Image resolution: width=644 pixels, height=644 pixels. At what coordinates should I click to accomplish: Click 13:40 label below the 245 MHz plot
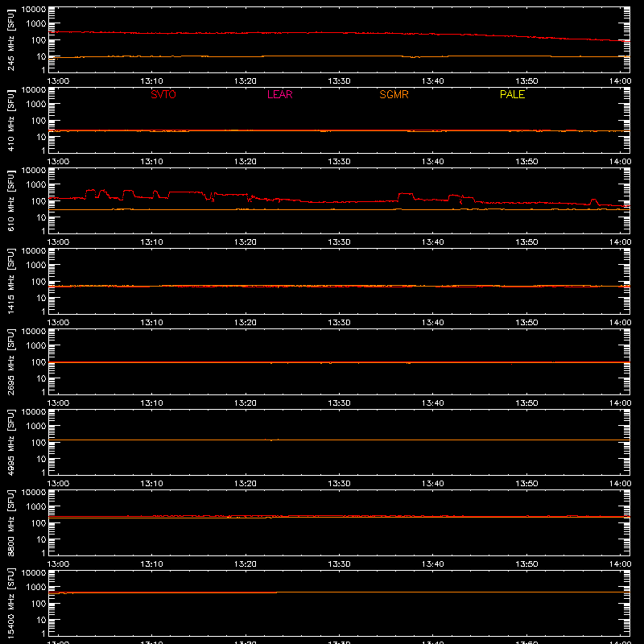pos(432,81)
